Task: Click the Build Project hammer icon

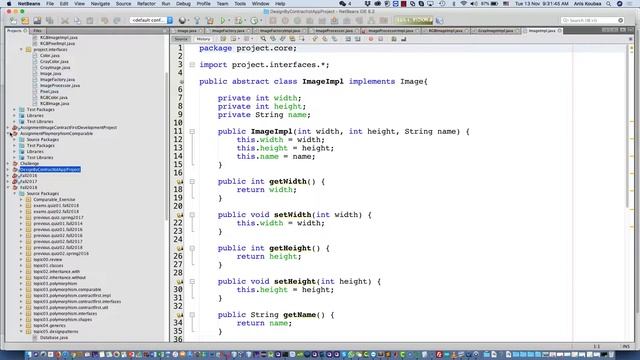Action: tap(197, 20)
